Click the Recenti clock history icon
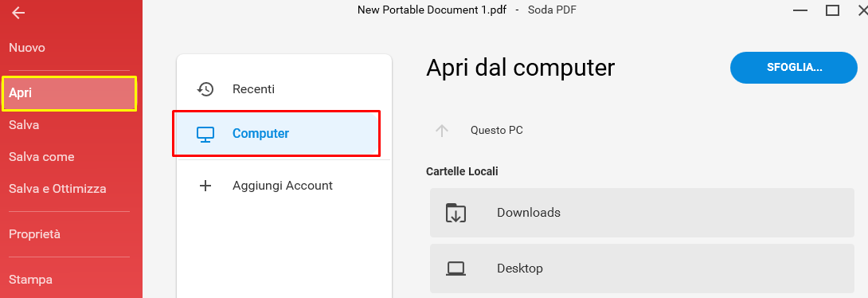 [x=205, y=88]
